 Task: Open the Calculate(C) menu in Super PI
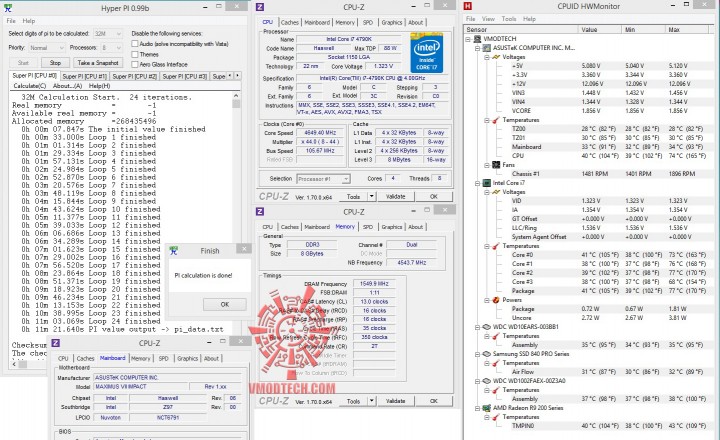(x=29, y=86)
